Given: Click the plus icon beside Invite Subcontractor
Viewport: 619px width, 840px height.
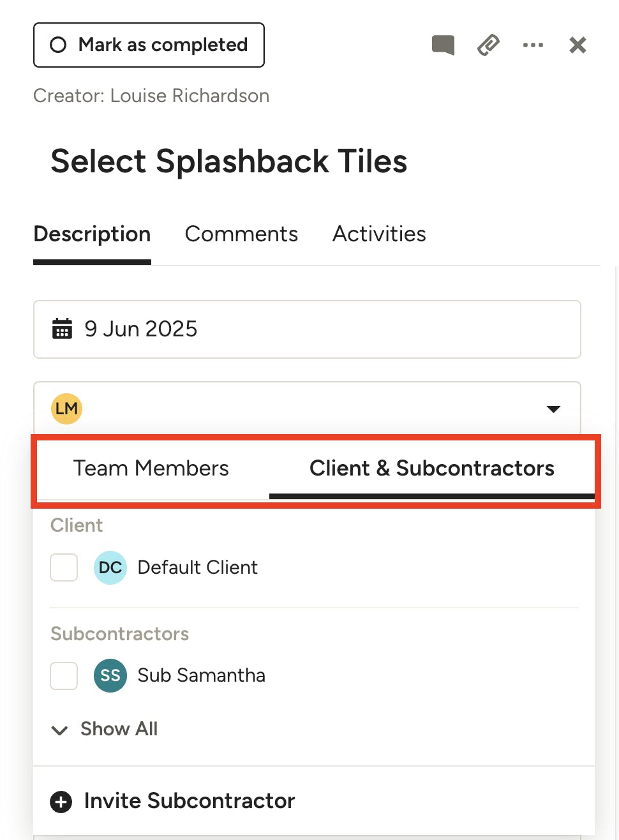Looking at the screenshot, I should coord(61,801).
